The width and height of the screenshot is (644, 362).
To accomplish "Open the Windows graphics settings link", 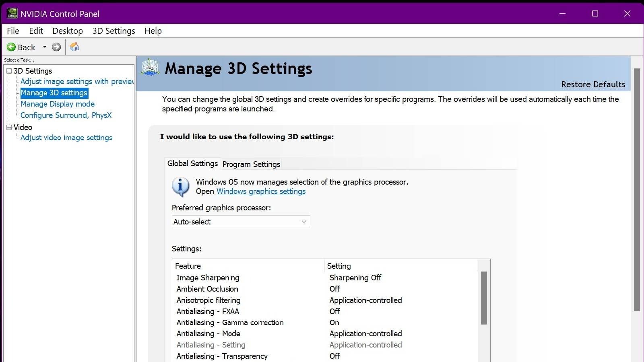I will pyautogui.click(x=261, y=191).
